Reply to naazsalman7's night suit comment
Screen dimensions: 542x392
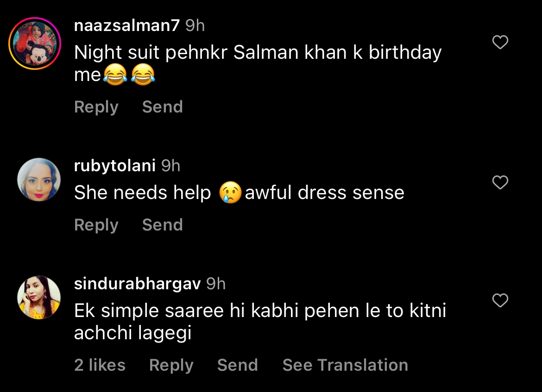(96, 107)
